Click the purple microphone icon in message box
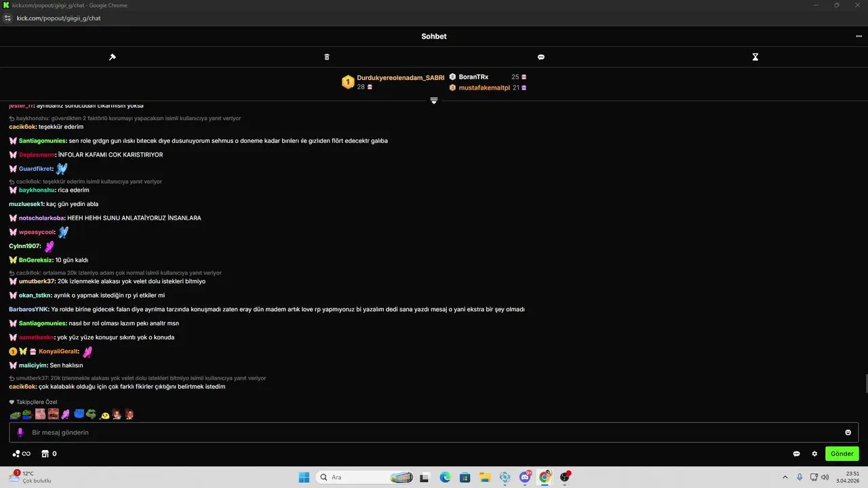 pos(20,432)
